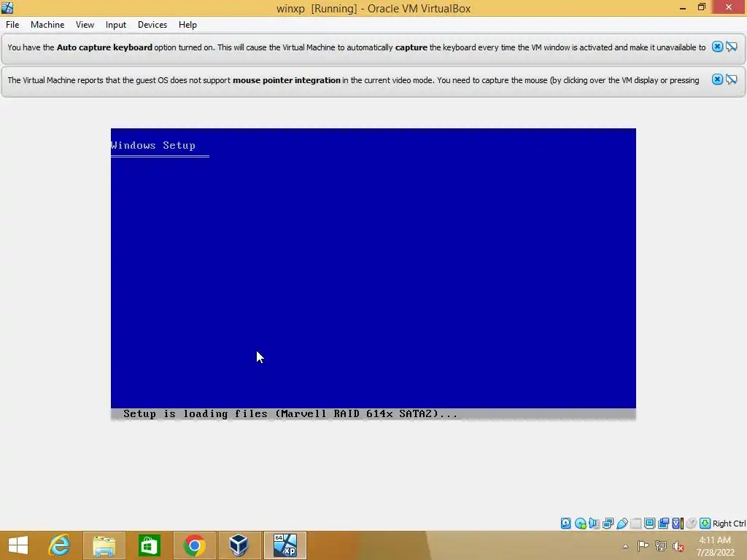Viewport: 747px width, 560px height.
Task: Click the 'Windows Setup' heading text
Action: pyautogui.click(x=153, y=145)
